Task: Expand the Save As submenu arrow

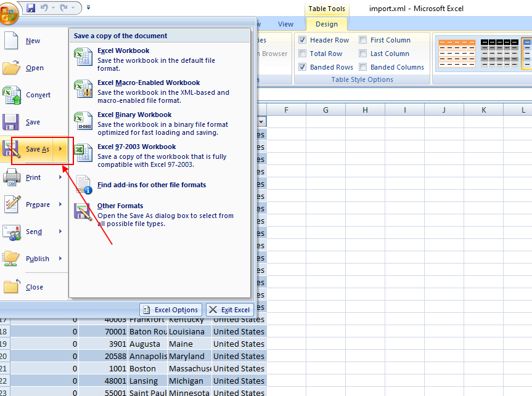Action: pyautogui.click(x=60, y=149)
